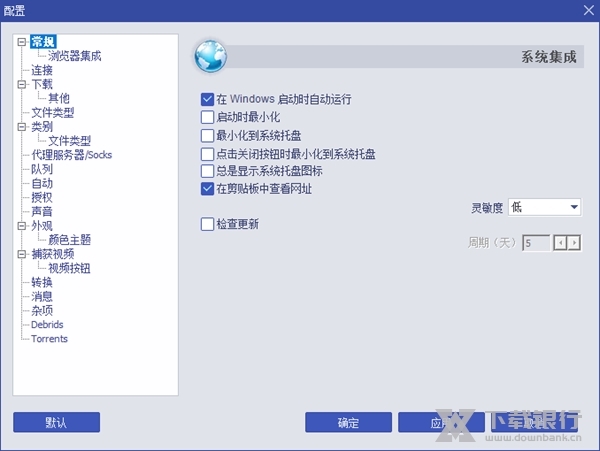The height and width of the screenshot is (451, 600).
Task: Open 文件类型 under 类别
Action: (x=69, y=141)
